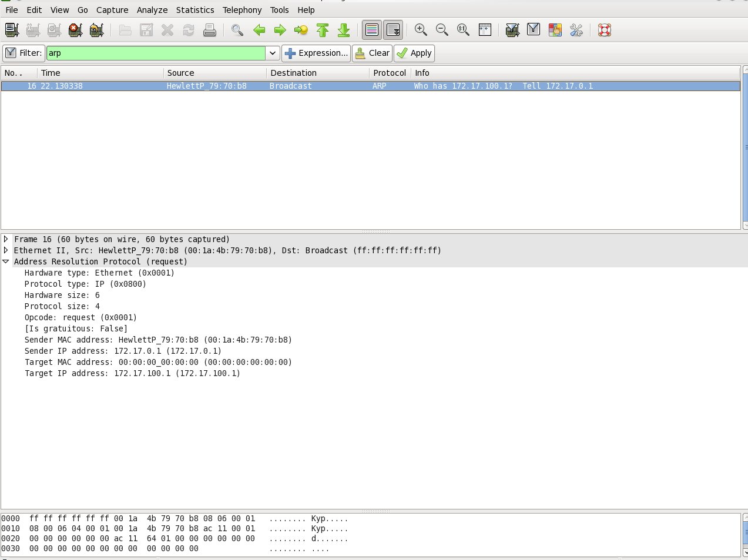Click packet list vertical scrollbar
The image size is (748, 560).
(745, 147)
